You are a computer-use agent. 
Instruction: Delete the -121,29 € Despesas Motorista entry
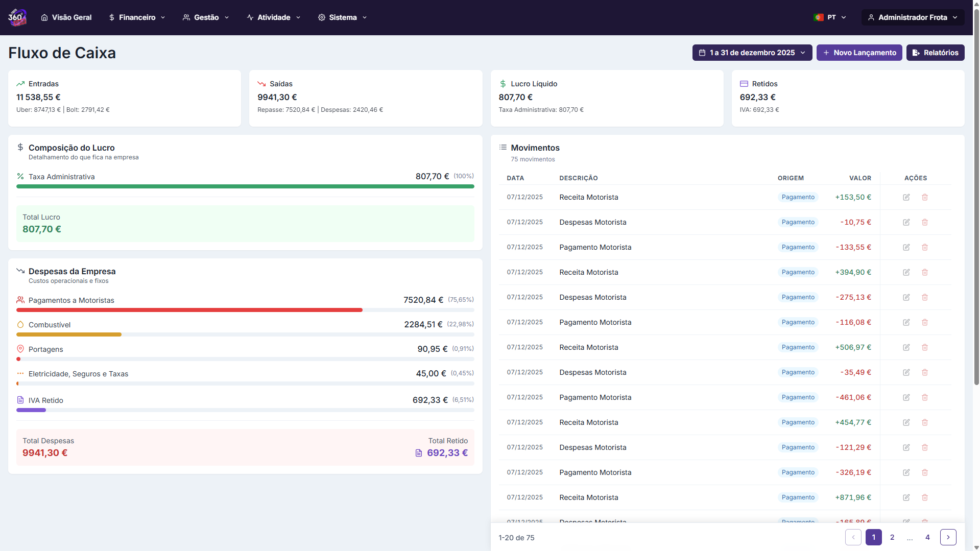[x=924, y=447]
